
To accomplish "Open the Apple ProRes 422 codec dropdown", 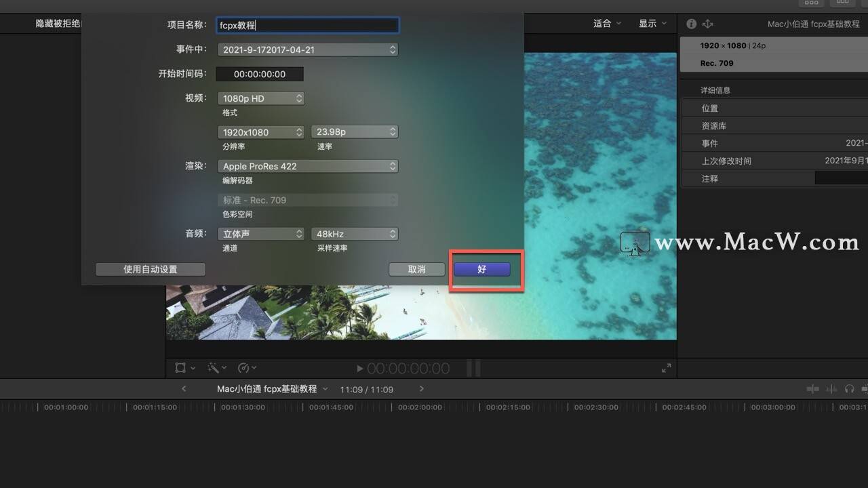I will click(308, 166).
